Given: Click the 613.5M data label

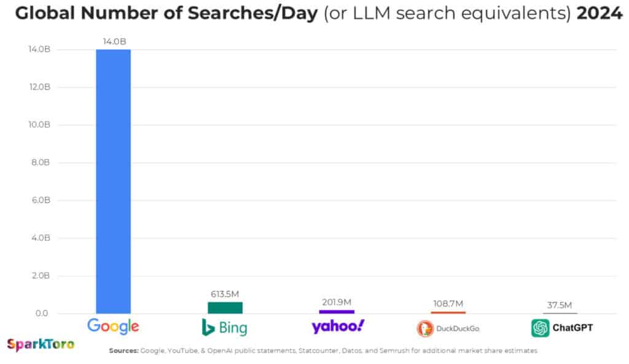Looking at the screenshot, I should pos(225,295).
